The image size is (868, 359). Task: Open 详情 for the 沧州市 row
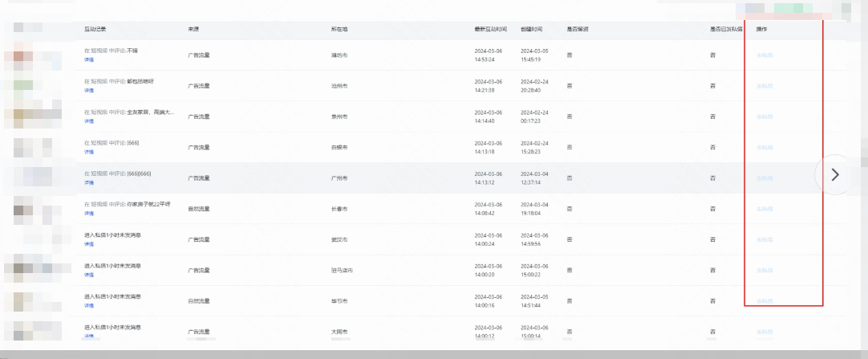click(89, 91)
